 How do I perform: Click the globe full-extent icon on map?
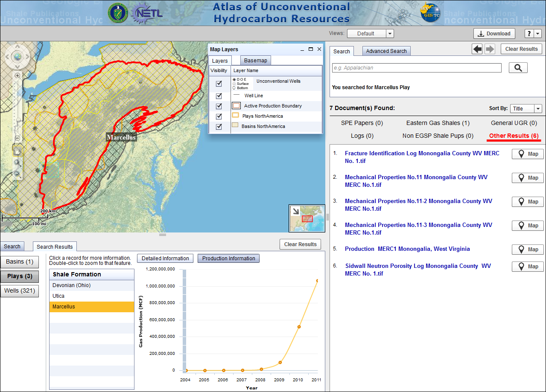point(17,56)
